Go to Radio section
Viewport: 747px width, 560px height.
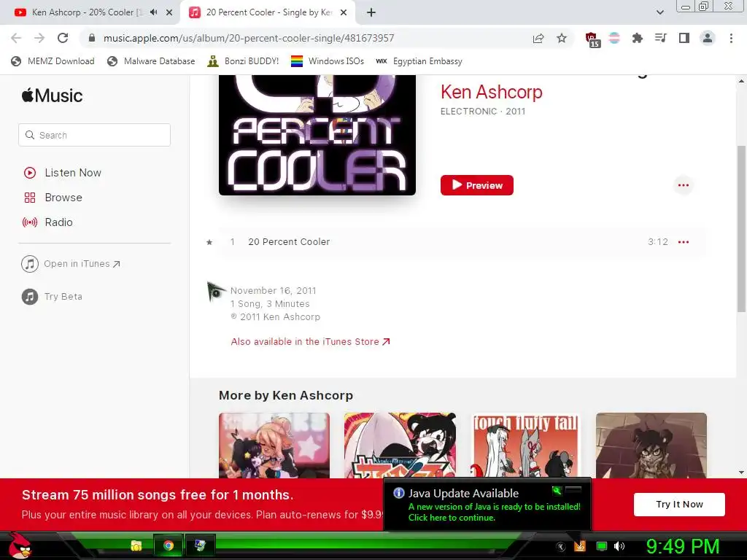coord(47,222)
